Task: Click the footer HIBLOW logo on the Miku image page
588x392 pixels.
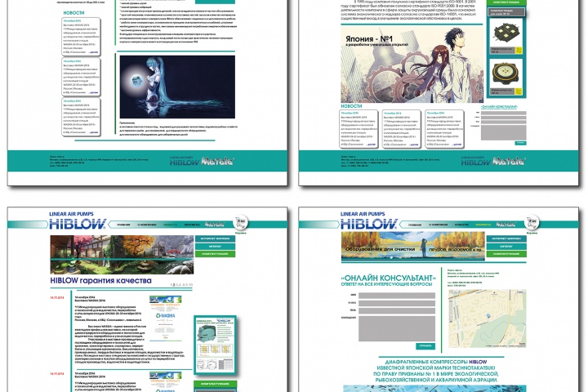Action: tap(184, 163)
